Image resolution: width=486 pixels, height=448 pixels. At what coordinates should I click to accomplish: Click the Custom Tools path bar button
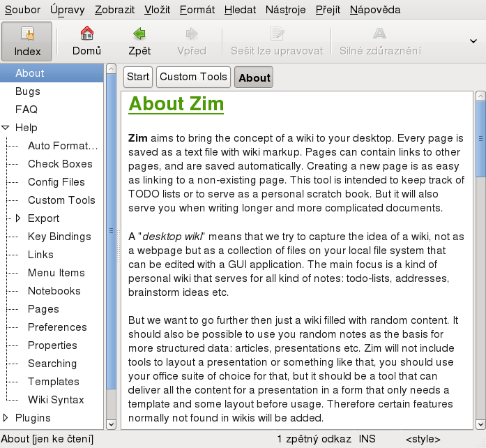pyautogui.click(x=193, y=77)
